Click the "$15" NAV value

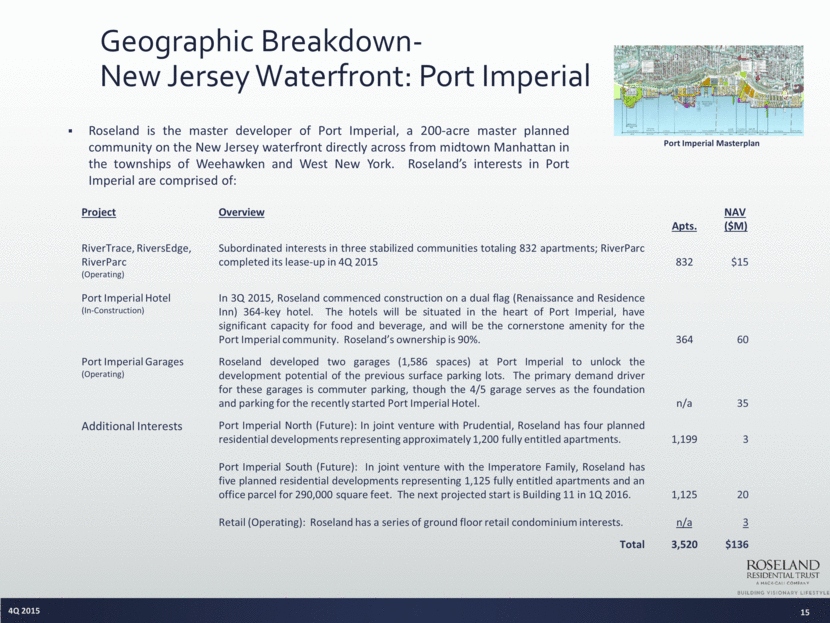pos(739,262)
